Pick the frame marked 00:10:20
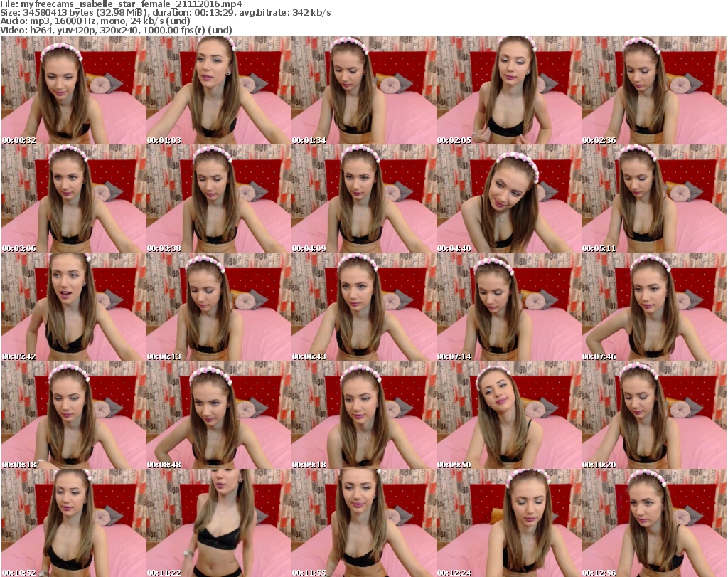The height and width of the screenshot is (577, 728). pos(654,415)
